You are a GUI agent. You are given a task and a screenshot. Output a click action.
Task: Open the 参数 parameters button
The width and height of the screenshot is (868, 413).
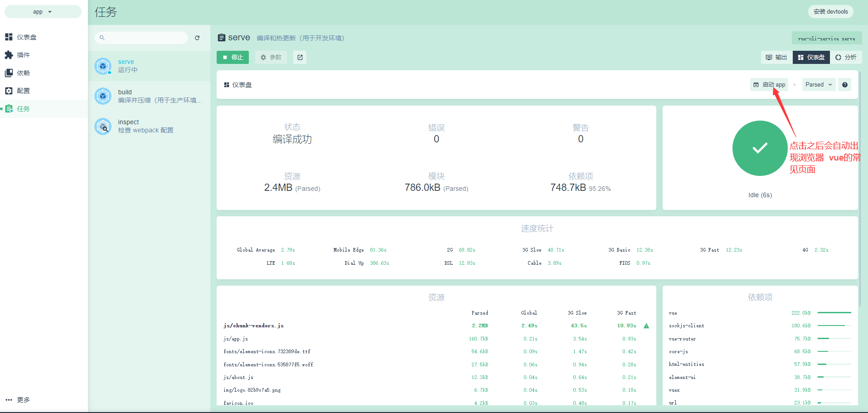tap(271, 57)
